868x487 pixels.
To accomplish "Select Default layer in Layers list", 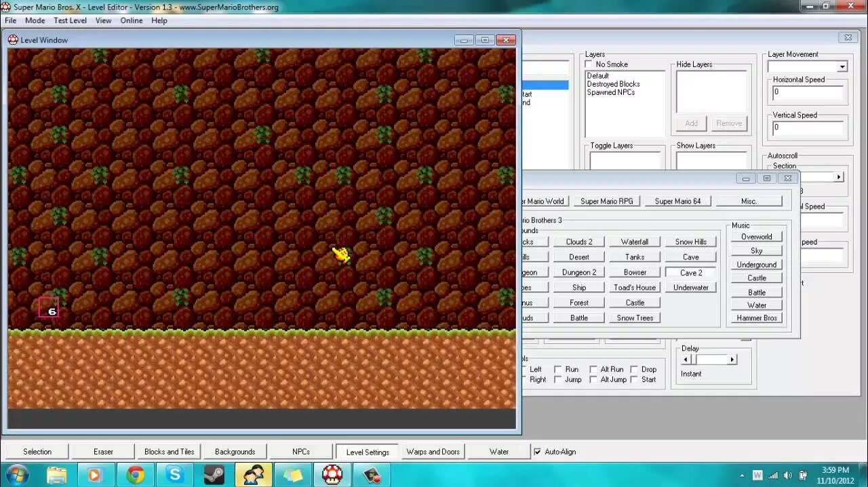I will [598, 76].
